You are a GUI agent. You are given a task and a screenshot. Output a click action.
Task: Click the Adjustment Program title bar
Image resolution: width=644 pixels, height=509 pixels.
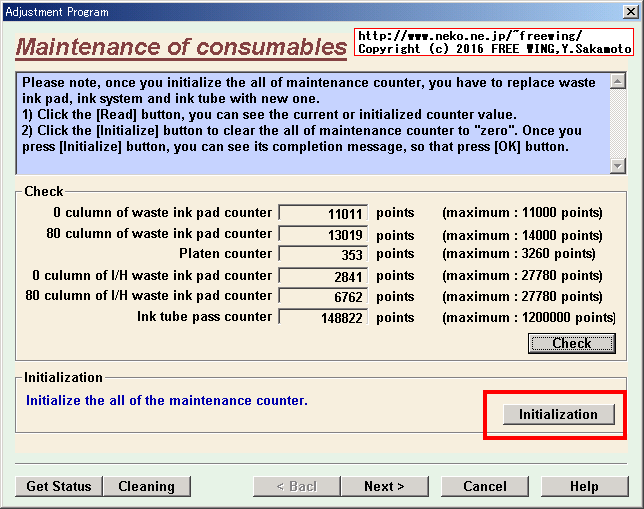[300, 12]
